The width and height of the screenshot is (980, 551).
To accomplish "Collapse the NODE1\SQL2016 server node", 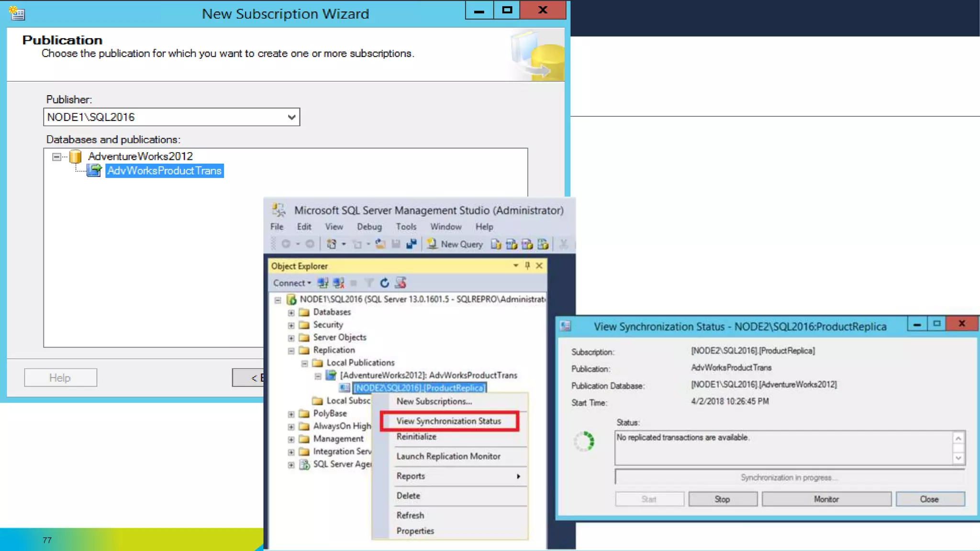I will click(x=278, y=300).
